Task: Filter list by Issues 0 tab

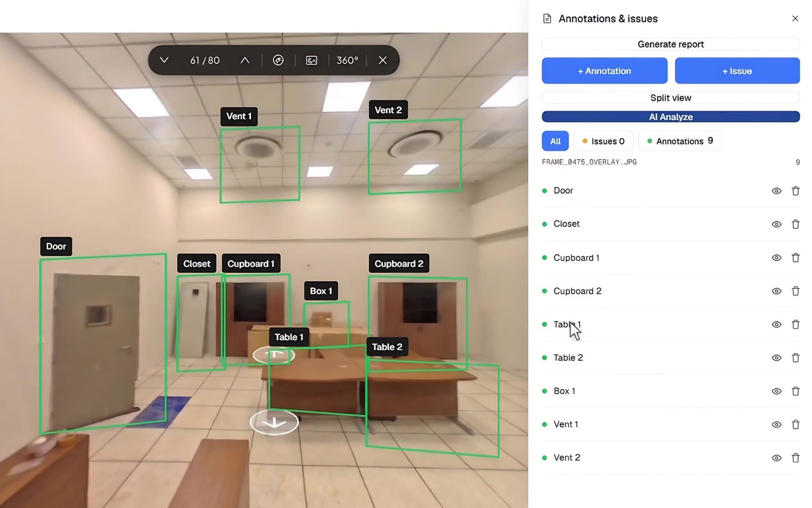Action: pyautogui.click(x=603, y=141)
